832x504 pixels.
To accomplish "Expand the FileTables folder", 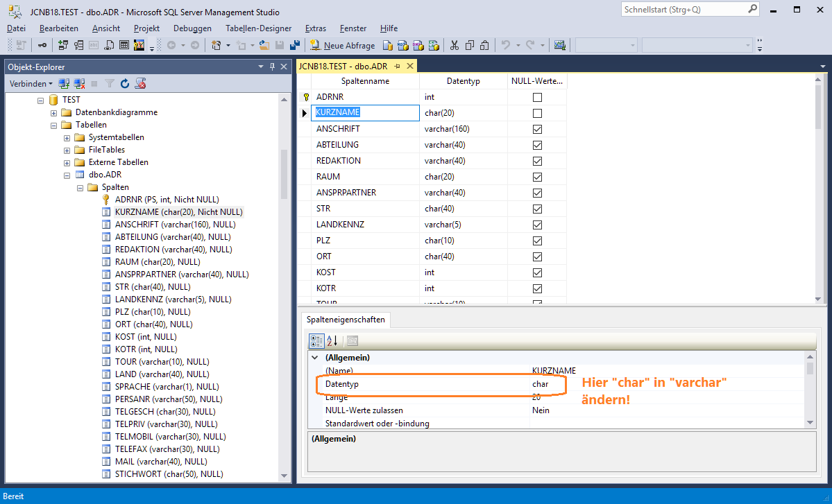I will point(67,150).
